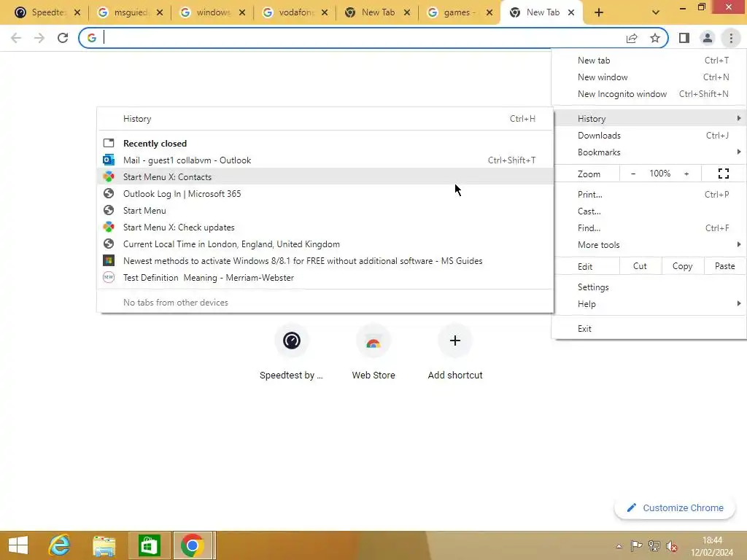Click the Paste button
Image resolution: width=747 pixels, height=560 pixels.
coord(724,266)
